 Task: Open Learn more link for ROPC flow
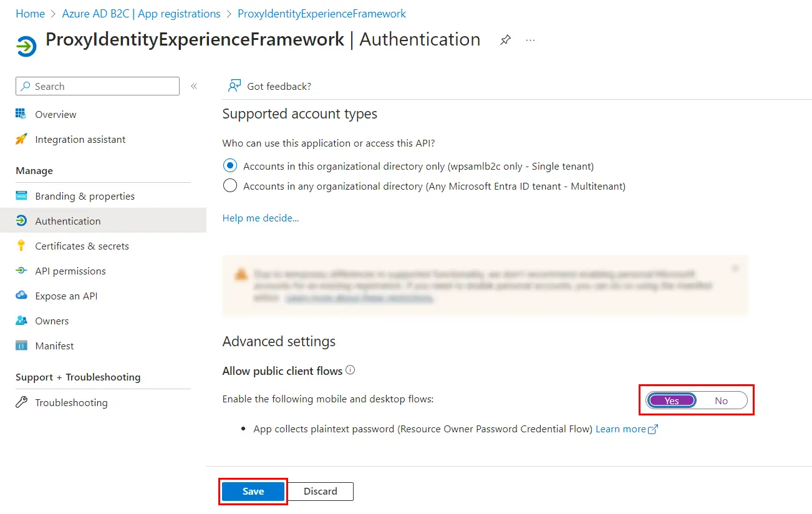627,429
